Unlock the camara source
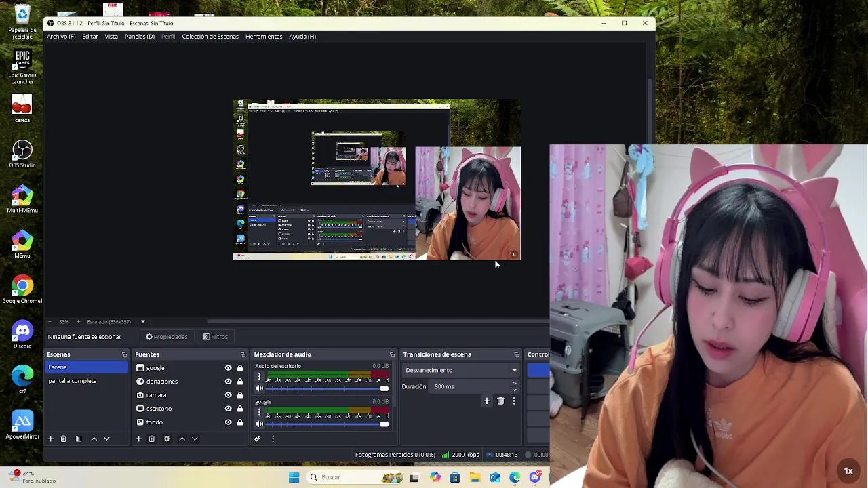Image resolution: width=868 pixels, height=488 pixels. [240, 395]
